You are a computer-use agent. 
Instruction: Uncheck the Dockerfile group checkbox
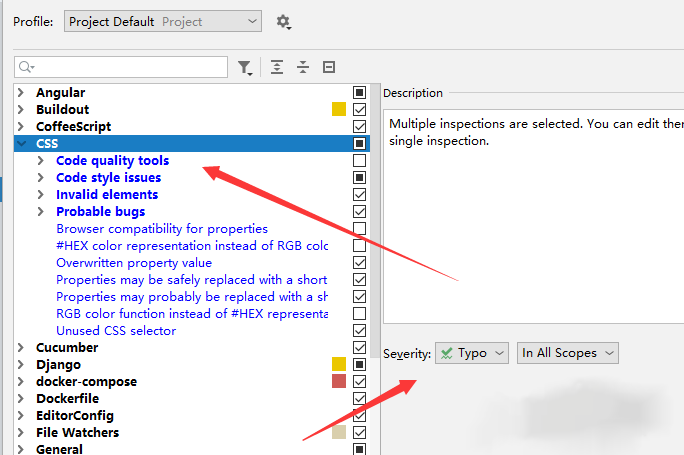(x=359, y=399)
